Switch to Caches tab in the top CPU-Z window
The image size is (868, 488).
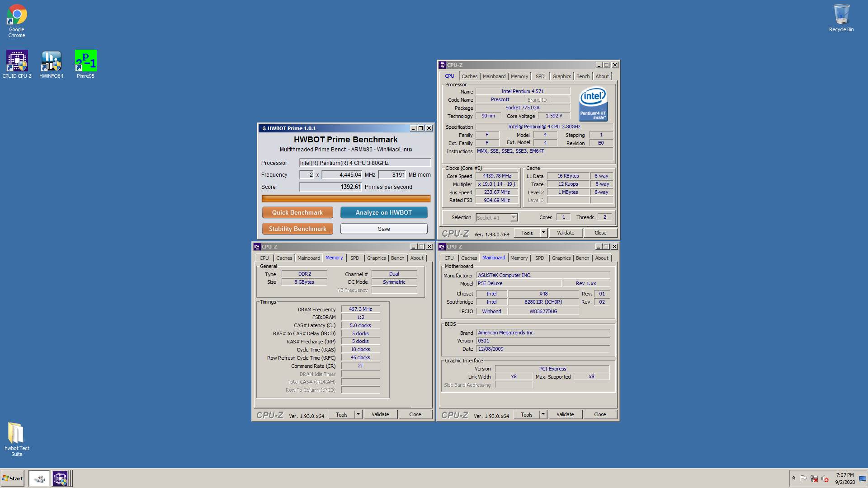pyautogui.click(x=469, y=76)
